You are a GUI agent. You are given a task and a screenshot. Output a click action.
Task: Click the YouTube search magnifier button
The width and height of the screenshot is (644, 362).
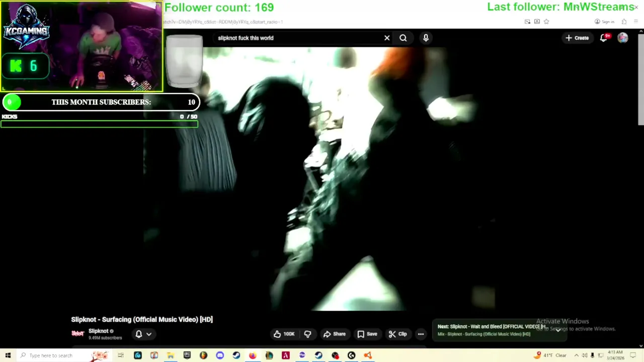[x=403, y=38]
